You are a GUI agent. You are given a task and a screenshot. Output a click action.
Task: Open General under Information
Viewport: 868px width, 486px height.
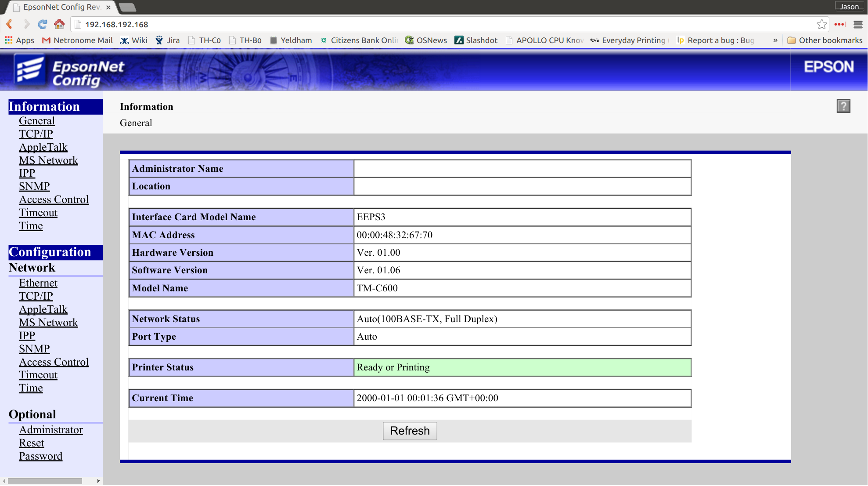37,120
